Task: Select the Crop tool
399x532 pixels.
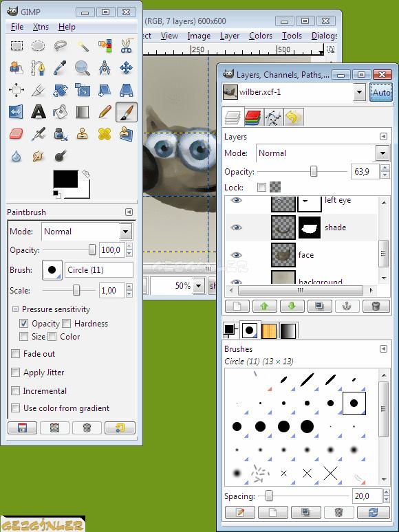Action: click(x=38, y=90)
